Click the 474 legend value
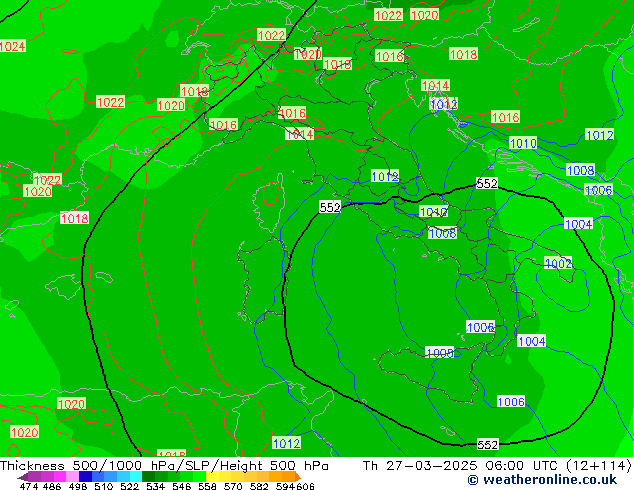This screenshot has width=634, height=490. [28, 486]
